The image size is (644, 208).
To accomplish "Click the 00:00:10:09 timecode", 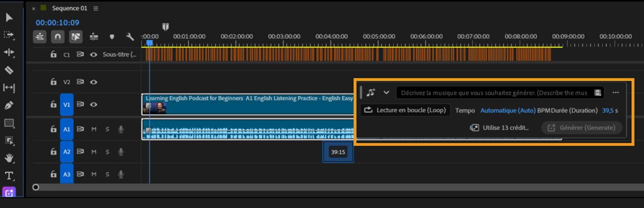I will click(x=57, y=23).
